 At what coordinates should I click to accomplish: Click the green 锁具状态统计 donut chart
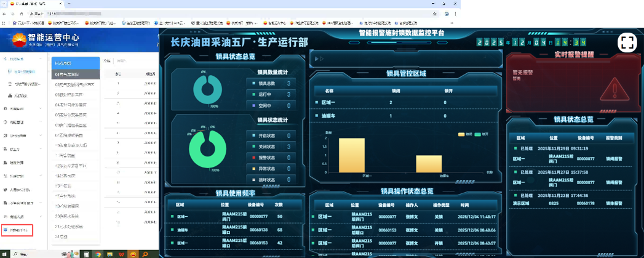[x=208, y=149]
